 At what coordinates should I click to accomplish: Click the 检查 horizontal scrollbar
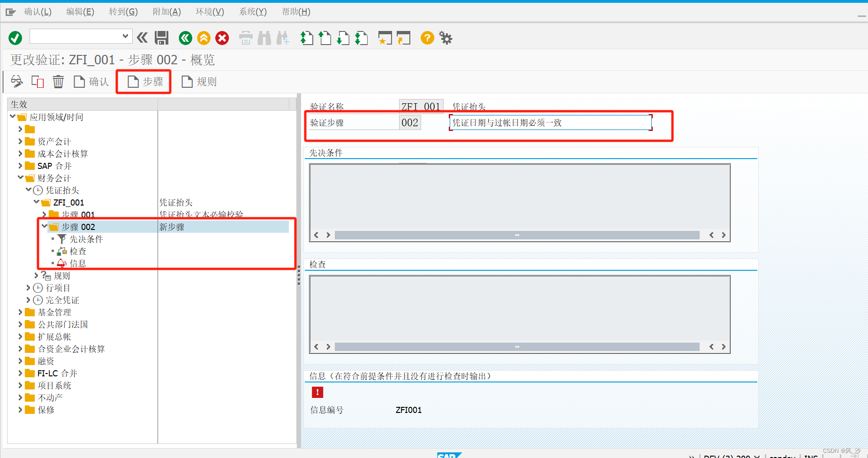[517, 347]
